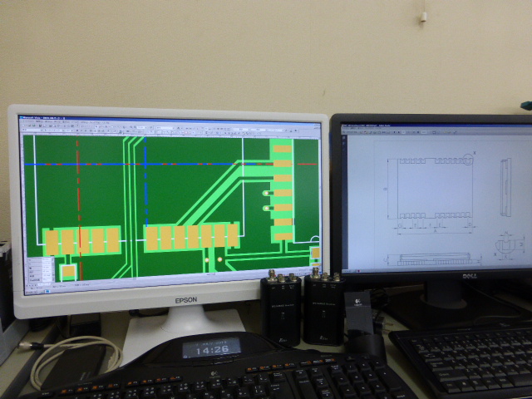
Task: Select the blue dashed vertical line in Visio
Action: tap(146, 181)
